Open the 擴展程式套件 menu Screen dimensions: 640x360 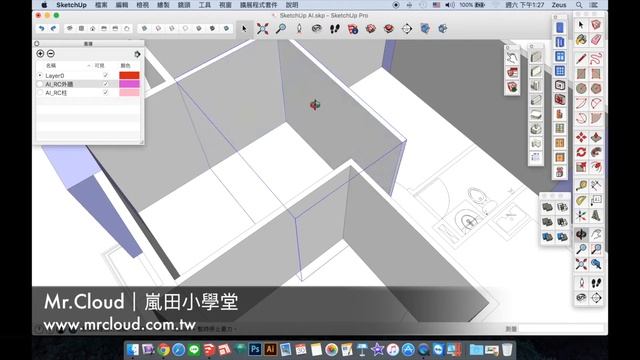click(x=258, y=5)
